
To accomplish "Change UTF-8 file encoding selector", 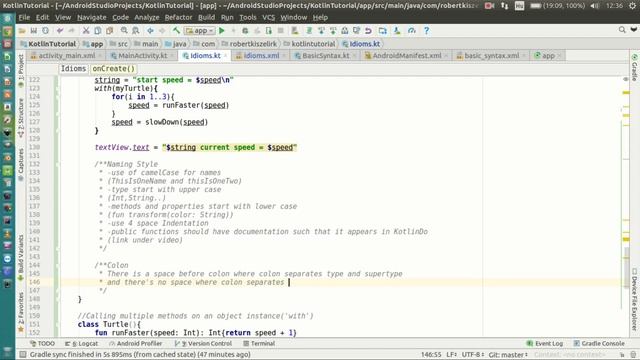I will click(x=473, y=354).
